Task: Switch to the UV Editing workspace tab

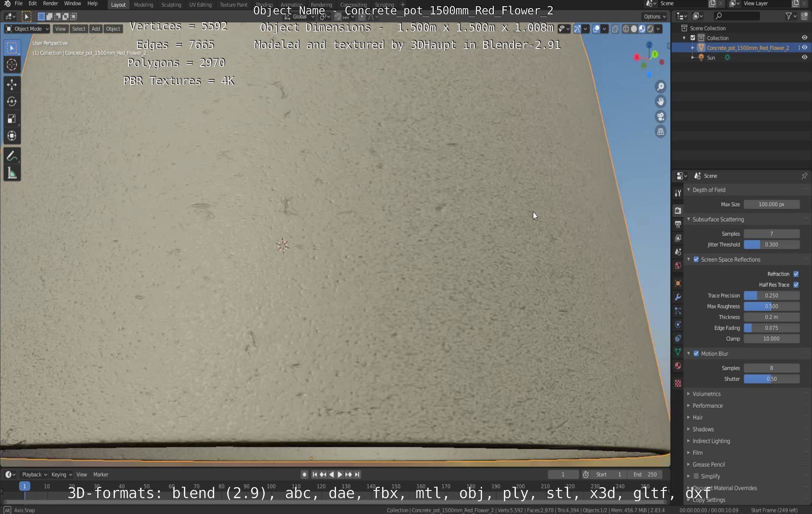Action: pos(200,5)
